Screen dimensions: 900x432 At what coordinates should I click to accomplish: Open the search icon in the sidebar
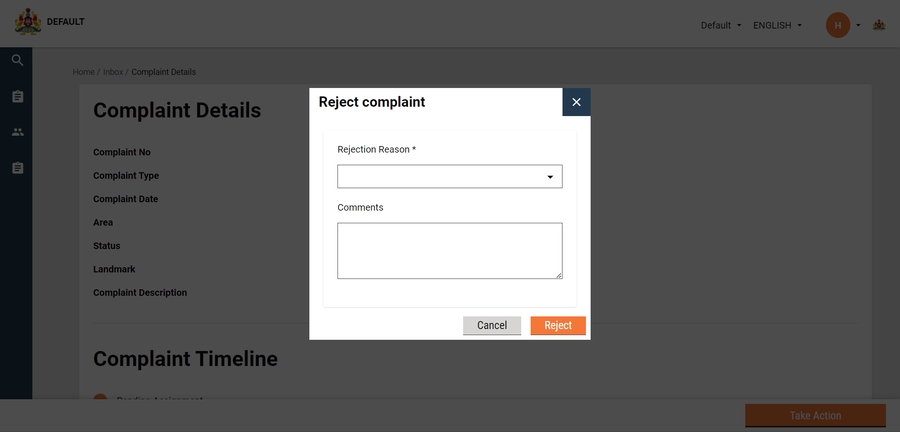pyautogui.click(x=17, y=61)
